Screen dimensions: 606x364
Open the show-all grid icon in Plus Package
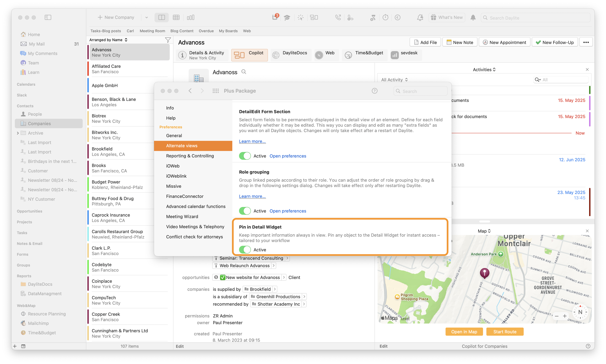(x=216, y=91)
